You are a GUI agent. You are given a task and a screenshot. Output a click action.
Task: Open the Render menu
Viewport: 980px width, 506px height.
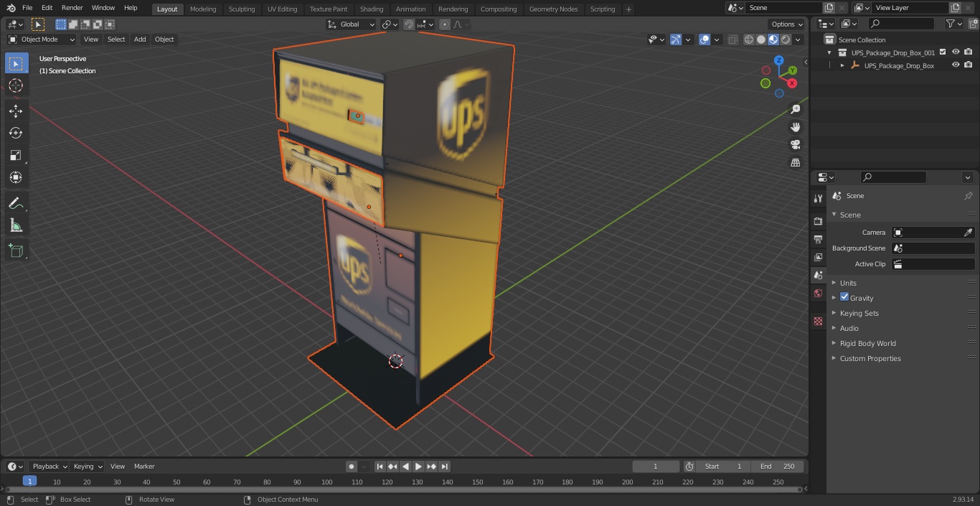pos(72,8)
